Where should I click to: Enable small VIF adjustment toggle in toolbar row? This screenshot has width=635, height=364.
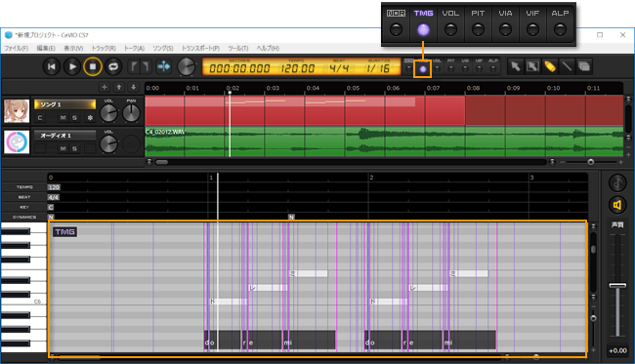tap(479, 68)
